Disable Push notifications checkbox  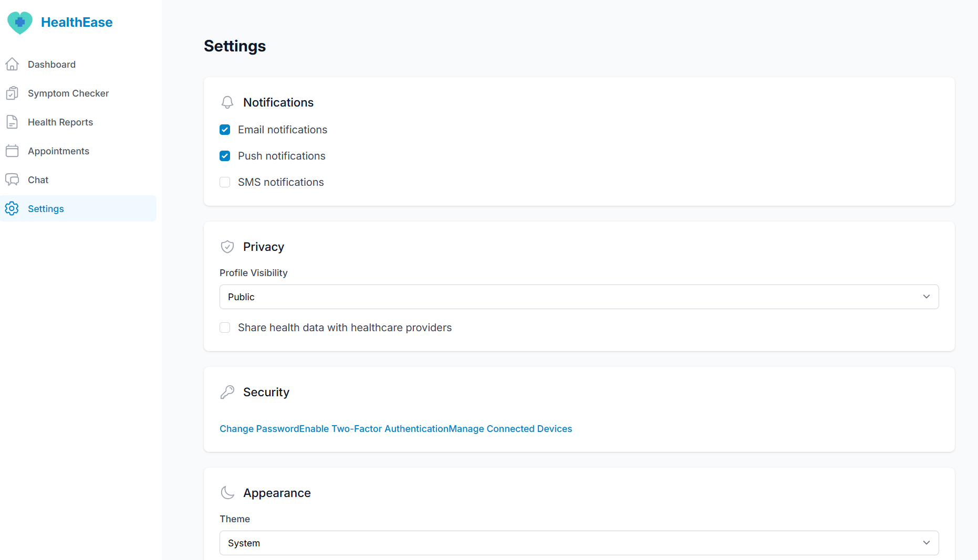tap(225, 156)
